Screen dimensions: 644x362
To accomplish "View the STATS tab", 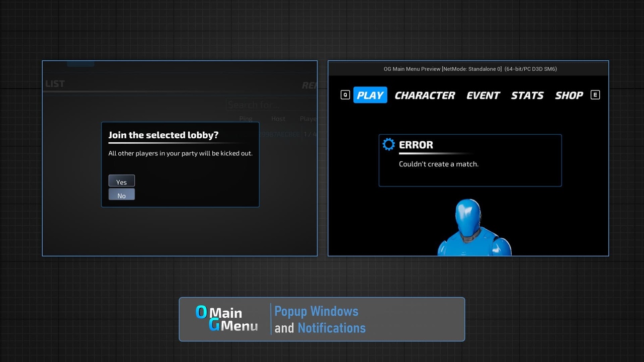I will [527, 95].
